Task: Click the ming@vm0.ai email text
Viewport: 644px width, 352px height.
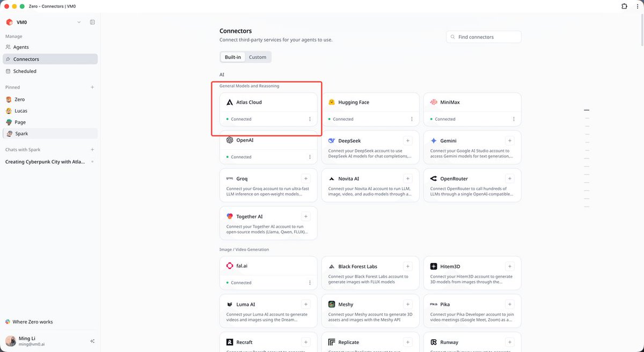Action: tap(32, 344)
